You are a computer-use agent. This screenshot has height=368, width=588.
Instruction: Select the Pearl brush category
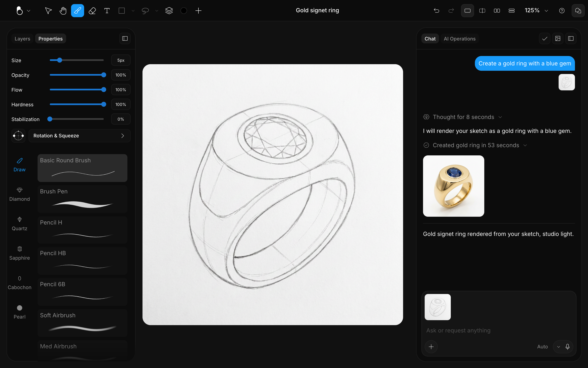tap(19, 312)
